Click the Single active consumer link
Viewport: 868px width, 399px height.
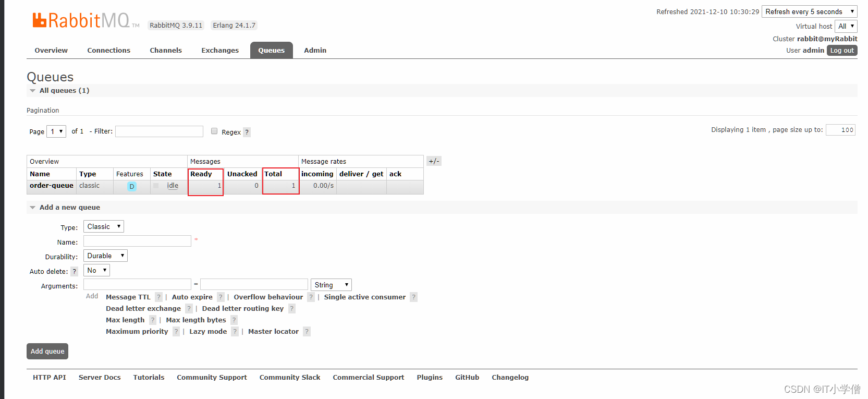(x=365, y=297)
